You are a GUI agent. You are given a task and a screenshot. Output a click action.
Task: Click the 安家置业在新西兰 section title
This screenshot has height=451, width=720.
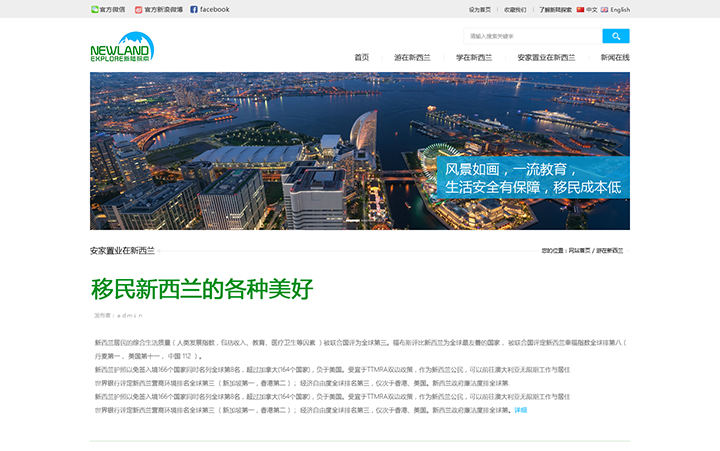122,251
